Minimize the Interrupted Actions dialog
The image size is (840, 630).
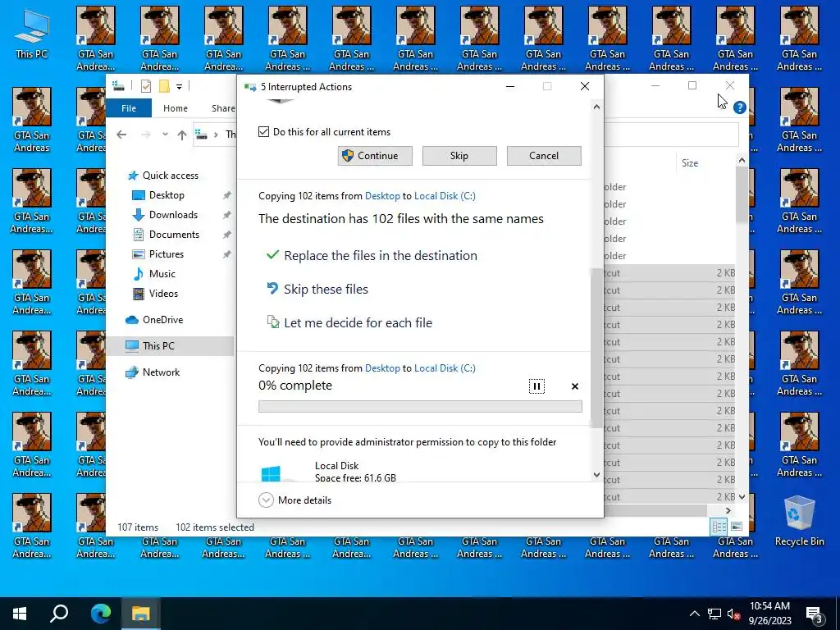tap(510, 86)
